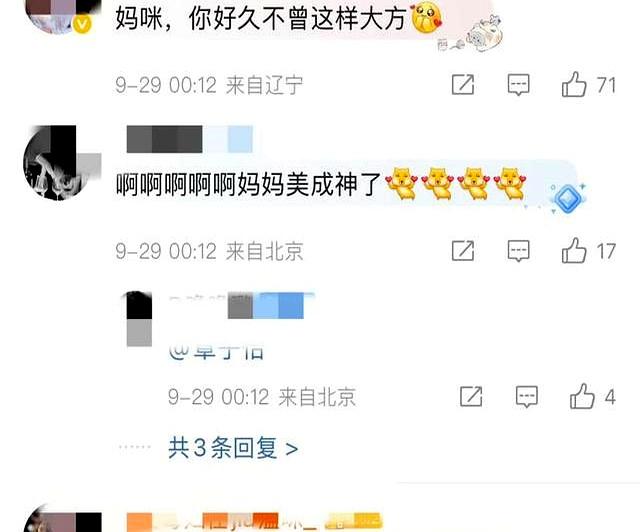
Task: Tap the comment text 啊啊啊啊啊妈妈美成神了
Action: pos(248,185)
